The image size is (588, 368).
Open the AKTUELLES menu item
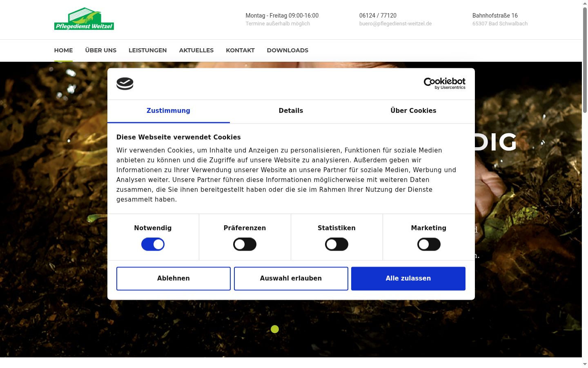(x=196, y=50)
